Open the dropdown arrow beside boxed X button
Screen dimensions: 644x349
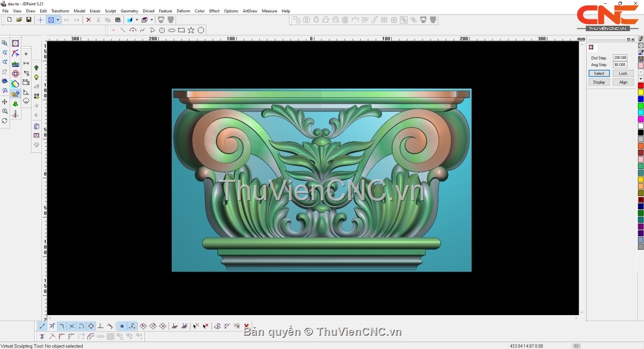[x=57, y=20]
